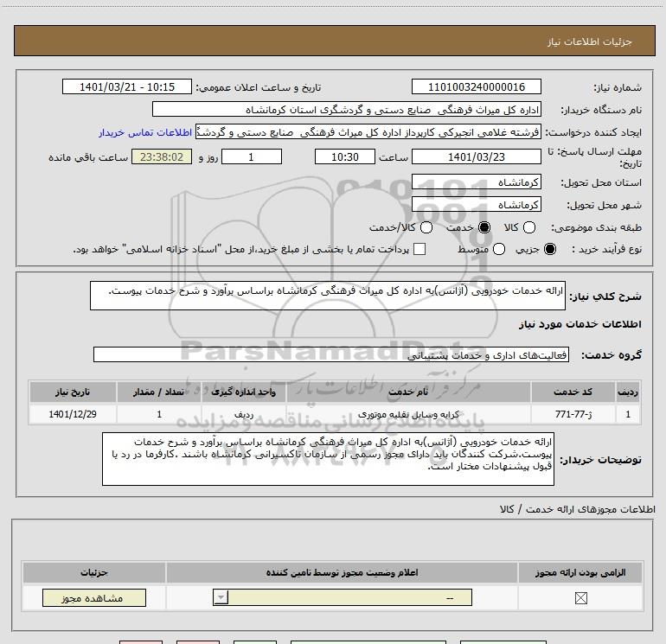Image resolution: width=666 pixels, height=644 pixels.
Task: Select the کالا radio button
Action: point(528,227)
